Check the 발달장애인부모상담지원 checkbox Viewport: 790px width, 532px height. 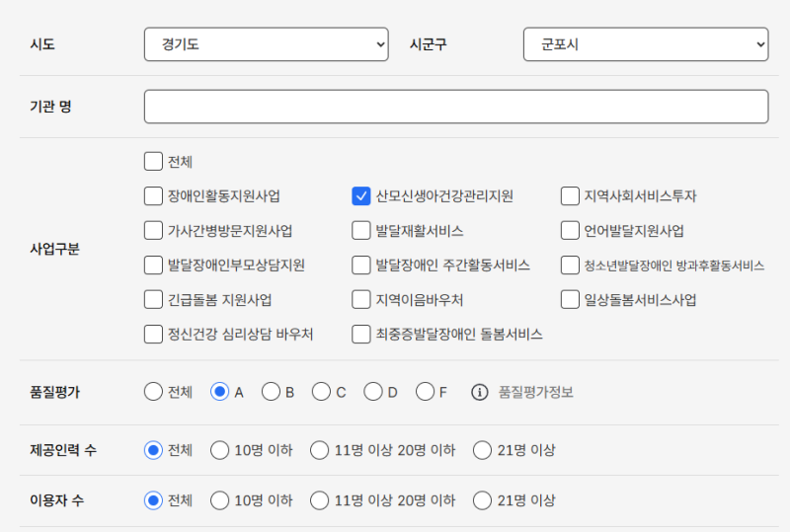pos(153,265)
